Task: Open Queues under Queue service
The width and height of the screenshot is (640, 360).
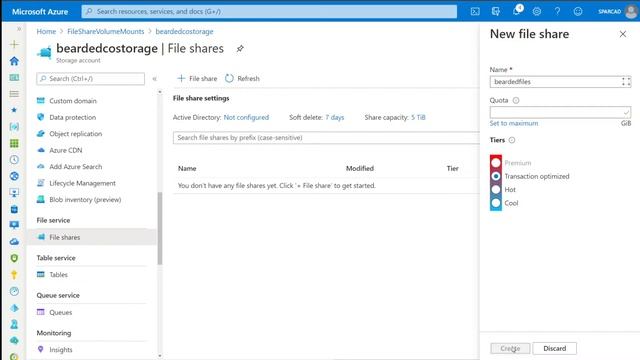Action: pyautogui.click(x=60, y=312)
